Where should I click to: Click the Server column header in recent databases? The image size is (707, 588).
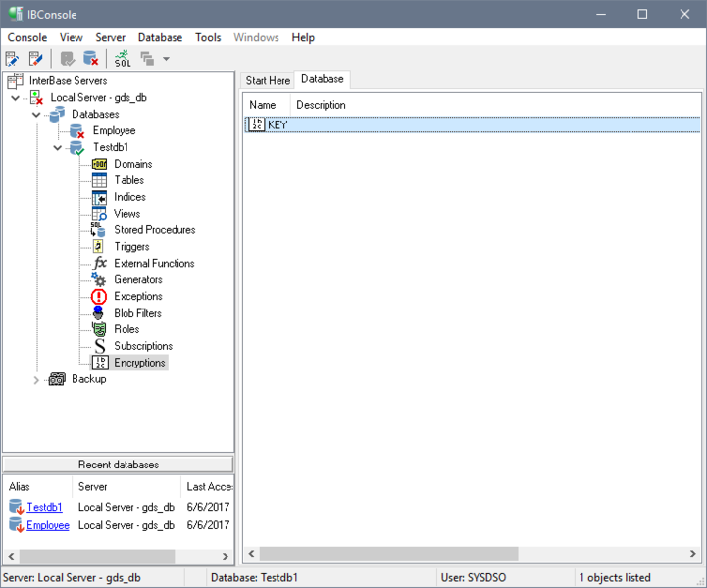coord(126,487)
